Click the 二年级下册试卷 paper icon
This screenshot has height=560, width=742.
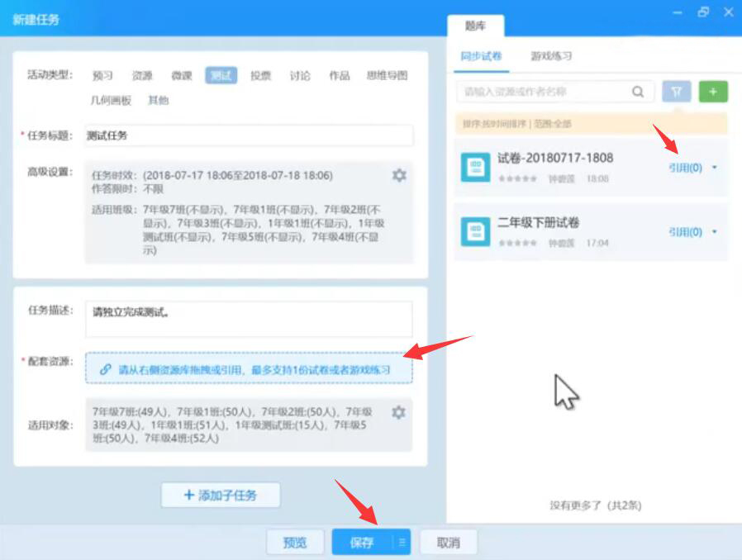(476, 231)
